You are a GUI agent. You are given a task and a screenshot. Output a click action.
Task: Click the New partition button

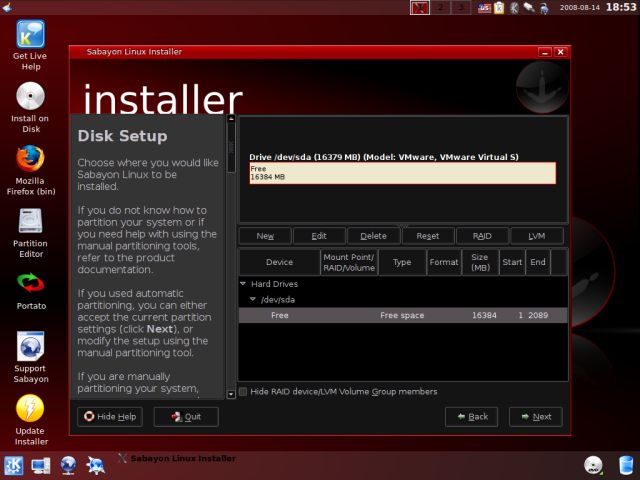pyautogui.click(x=265, y=236)
